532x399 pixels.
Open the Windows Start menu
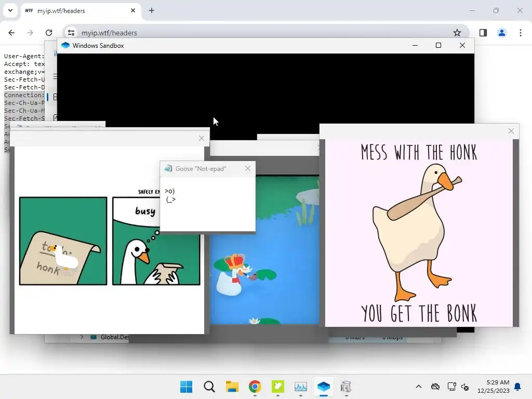(187, 387)
